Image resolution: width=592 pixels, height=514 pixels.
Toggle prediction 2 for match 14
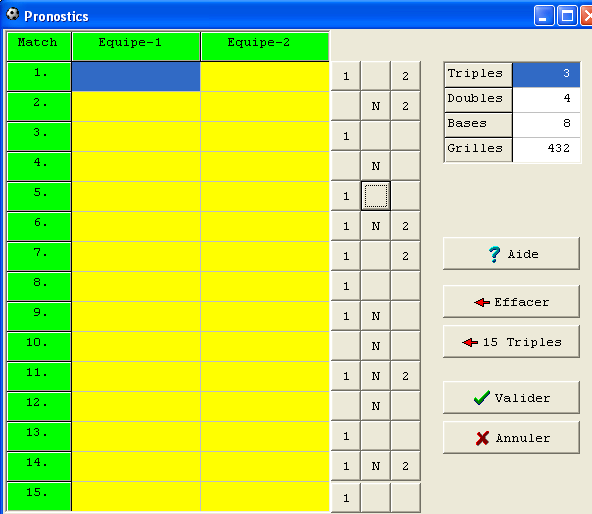pyautogui.click(x=405, y=466)
